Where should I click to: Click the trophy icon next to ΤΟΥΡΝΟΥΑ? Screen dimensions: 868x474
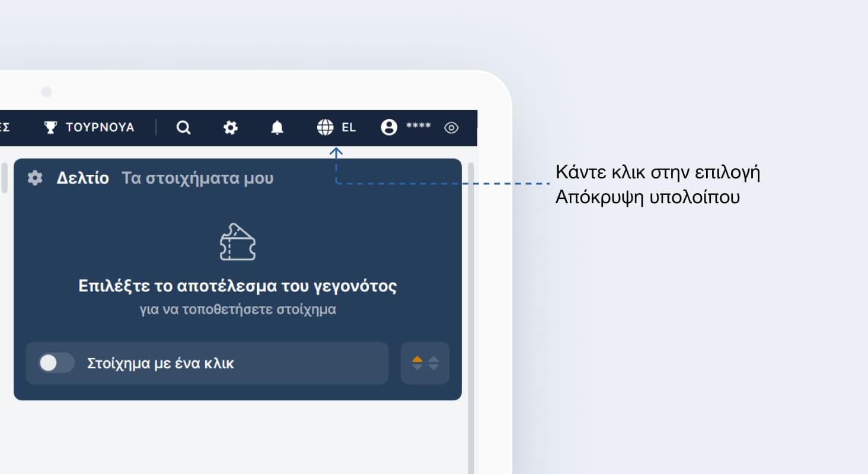51,126
